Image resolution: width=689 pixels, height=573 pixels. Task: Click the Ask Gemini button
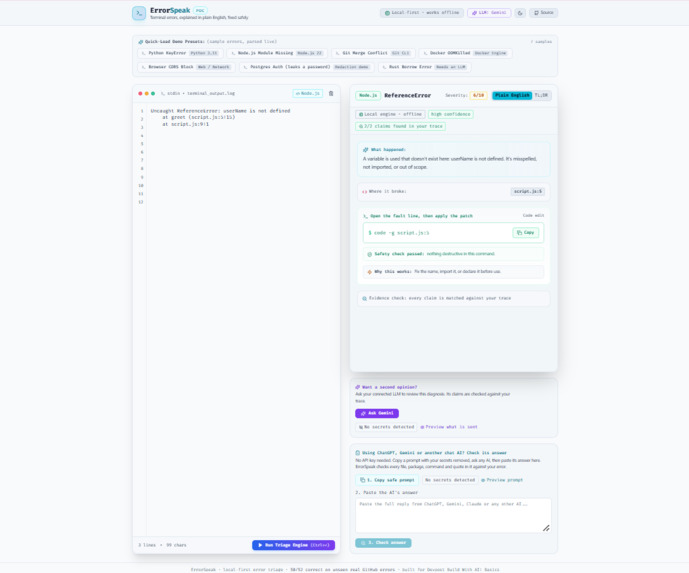tap(377, 413)
